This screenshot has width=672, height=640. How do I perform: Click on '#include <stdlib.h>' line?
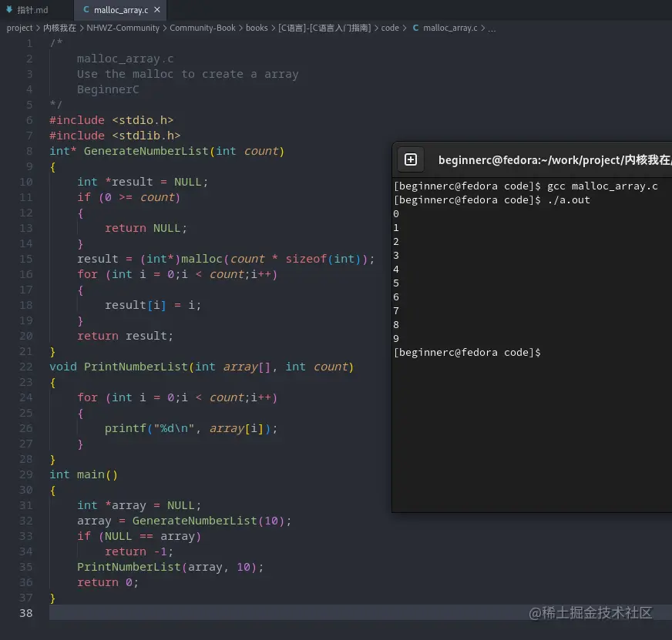[x=115, y=136]
